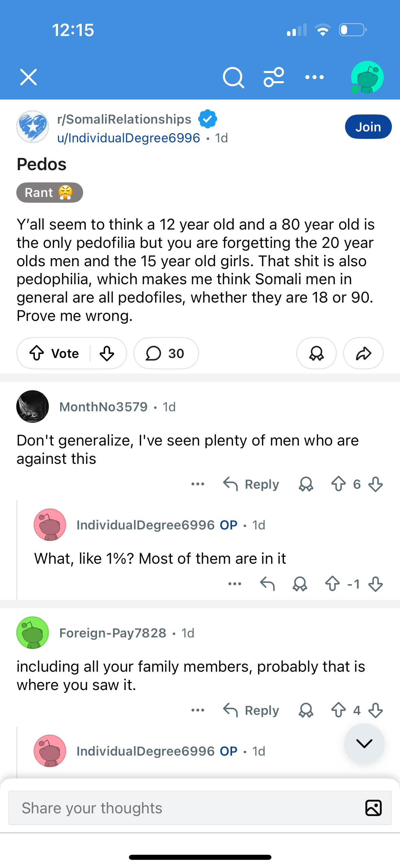Downvote the Pedos post
The width and height of the screenshot is (400, 868).
coord(107,353)
